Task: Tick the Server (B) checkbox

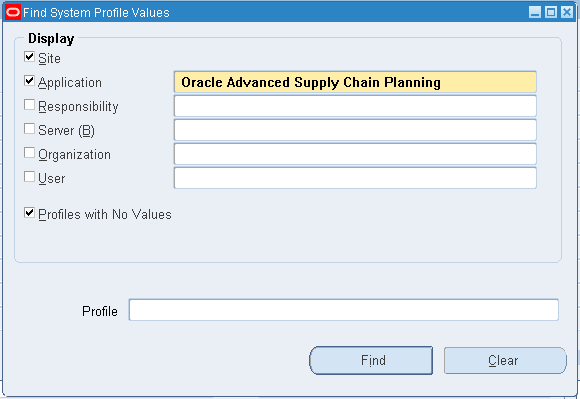Action: coord(30,129)
